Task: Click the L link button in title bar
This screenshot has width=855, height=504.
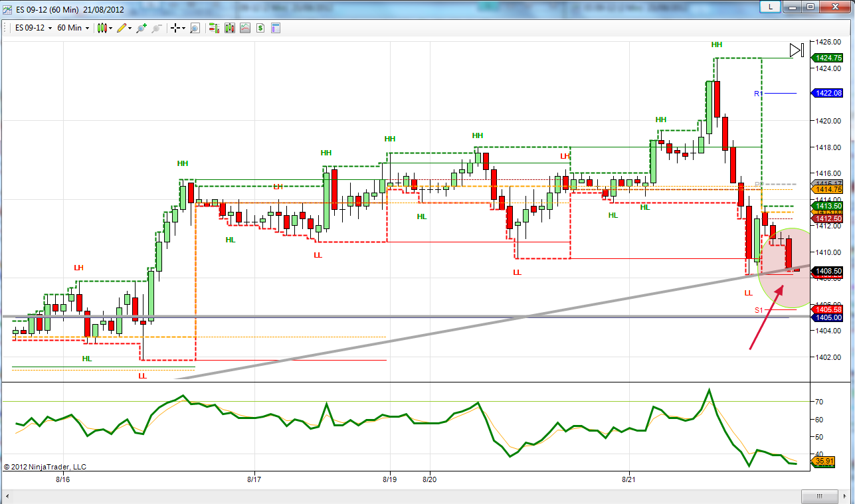Action: tap(770, 6)
